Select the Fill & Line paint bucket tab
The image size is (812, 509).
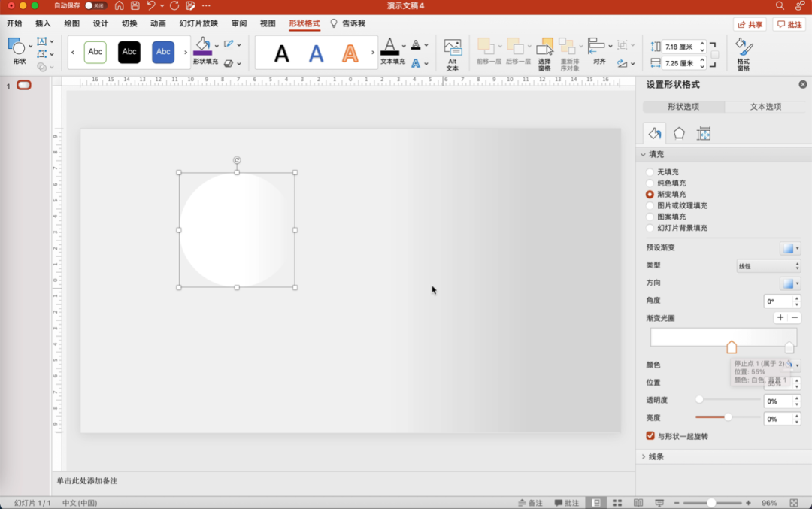(x=655, y=134)
